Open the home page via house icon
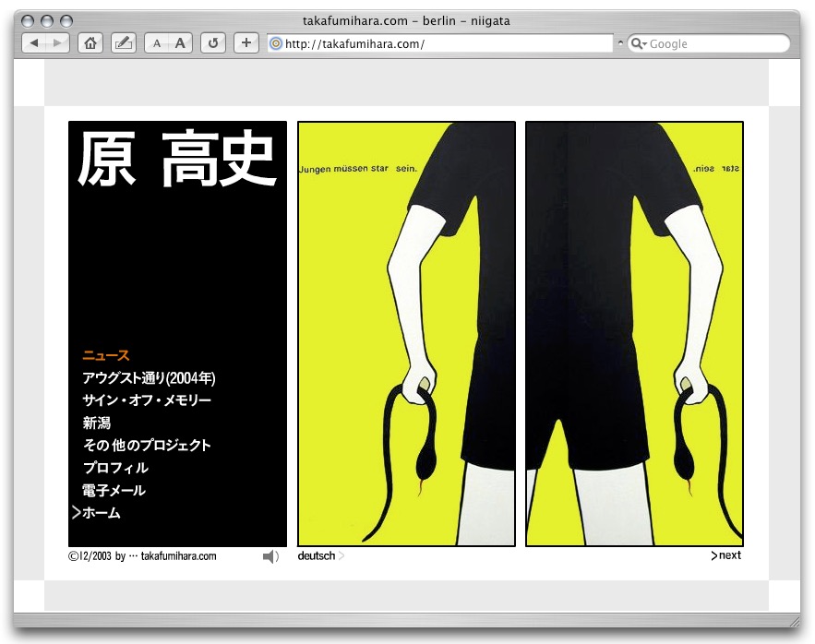815x644 pixels. pyautogui.click(x=90, y=43)
